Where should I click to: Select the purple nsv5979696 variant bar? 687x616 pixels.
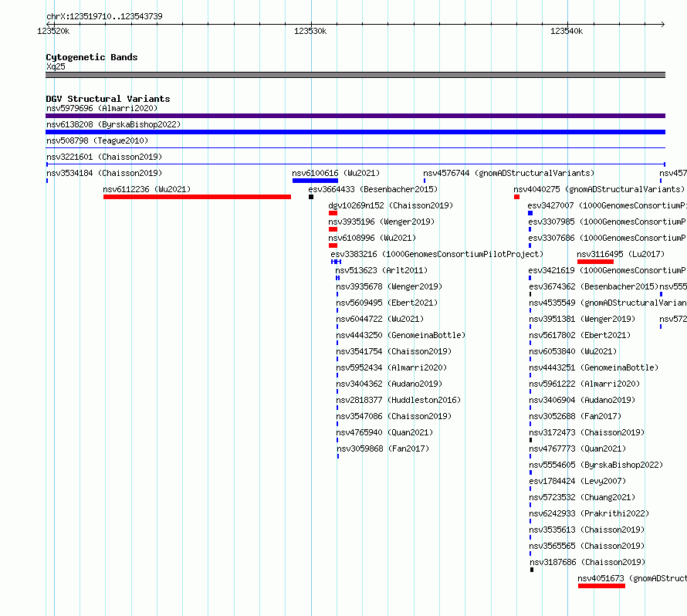355,116
